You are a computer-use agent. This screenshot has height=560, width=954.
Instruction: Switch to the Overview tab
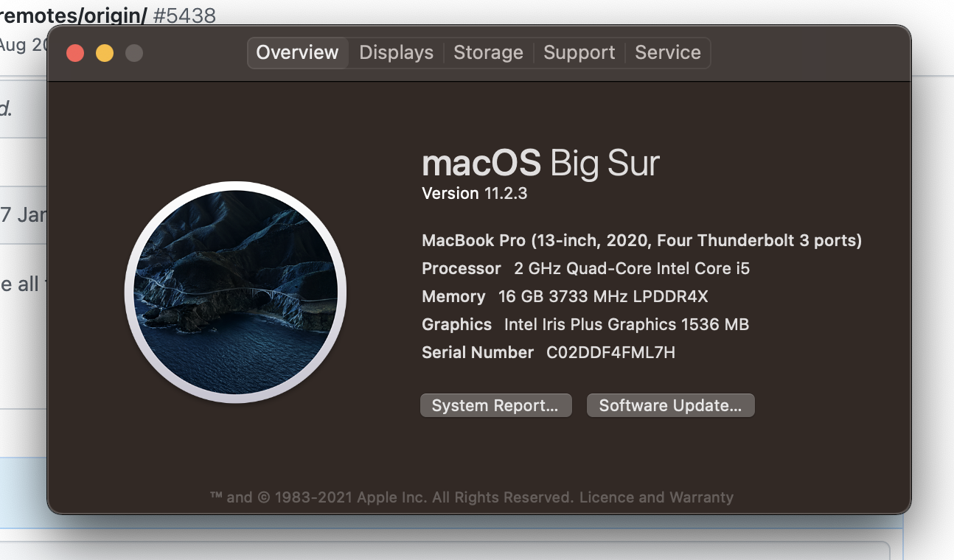click(x=298, y=53)
